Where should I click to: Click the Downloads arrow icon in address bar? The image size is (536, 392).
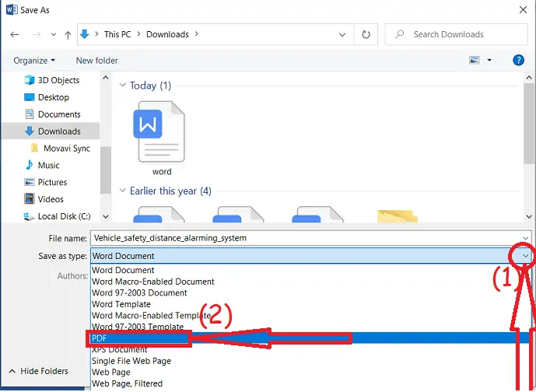[x=85, y=34]
